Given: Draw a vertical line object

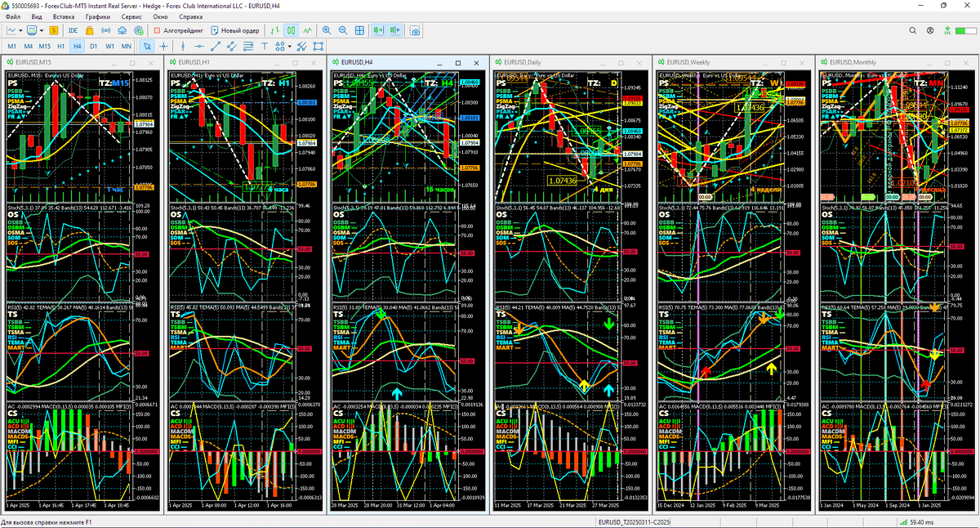Looking at the screenshot, I should coord(183,47).
